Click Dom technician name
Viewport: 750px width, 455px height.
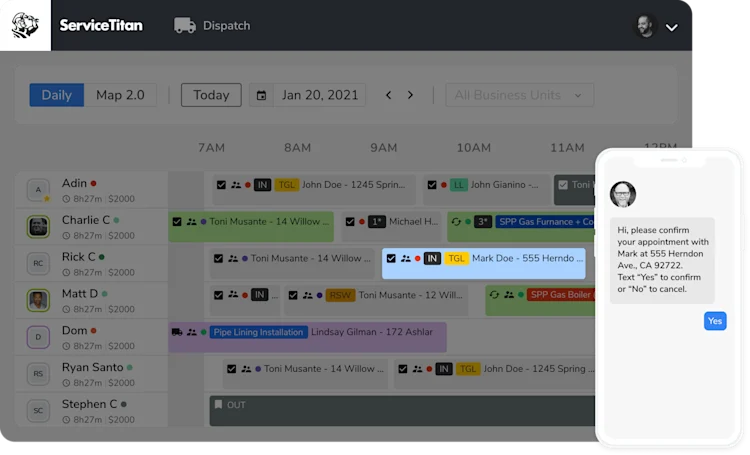pos(74,331)
